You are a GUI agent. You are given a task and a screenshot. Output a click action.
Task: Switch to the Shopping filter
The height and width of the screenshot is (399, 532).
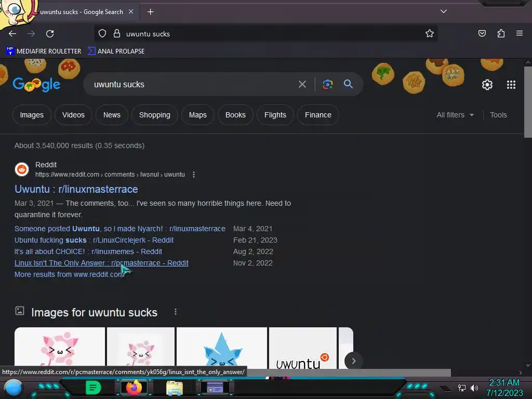[x=155, y=115]
